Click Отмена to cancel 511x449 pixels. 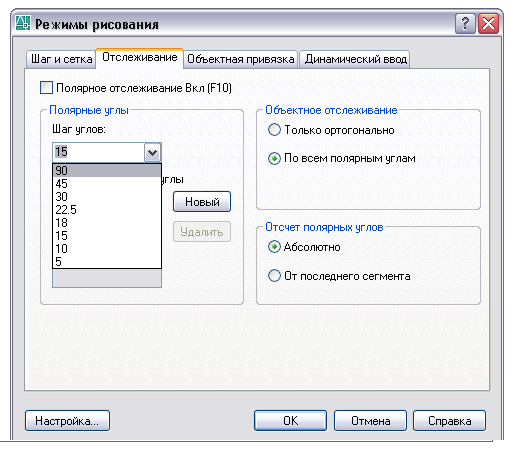coord(370,421)
